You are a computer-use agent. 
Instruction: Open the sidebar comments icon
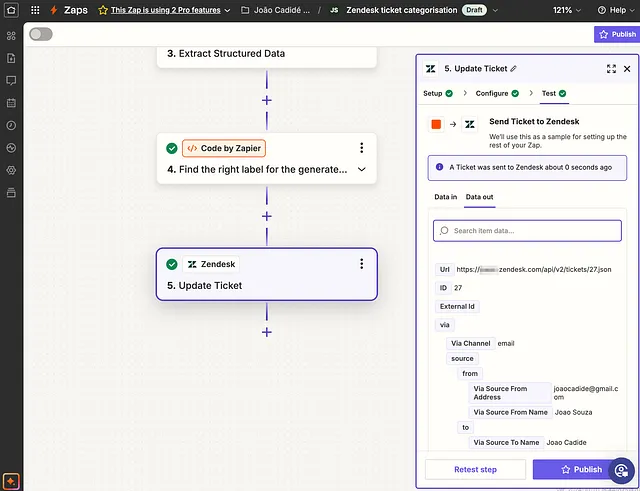pos(11,80)
